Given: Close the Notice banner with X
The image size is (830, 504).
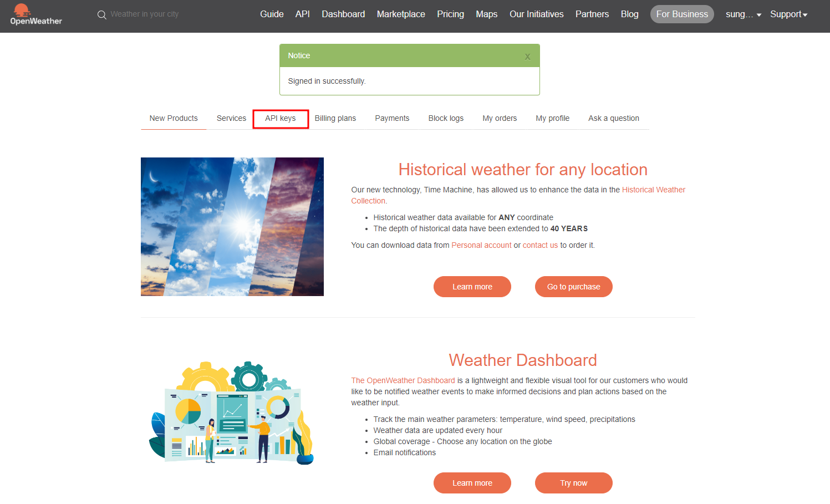Looking at the screenshot, I should pos(527,57).
